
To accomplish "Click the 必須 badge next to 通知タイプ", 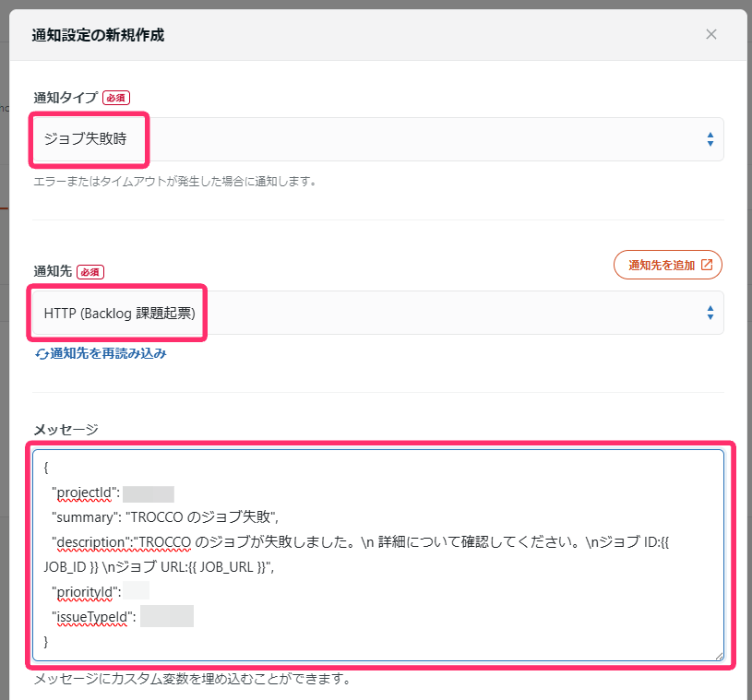I will click(115, 97).
